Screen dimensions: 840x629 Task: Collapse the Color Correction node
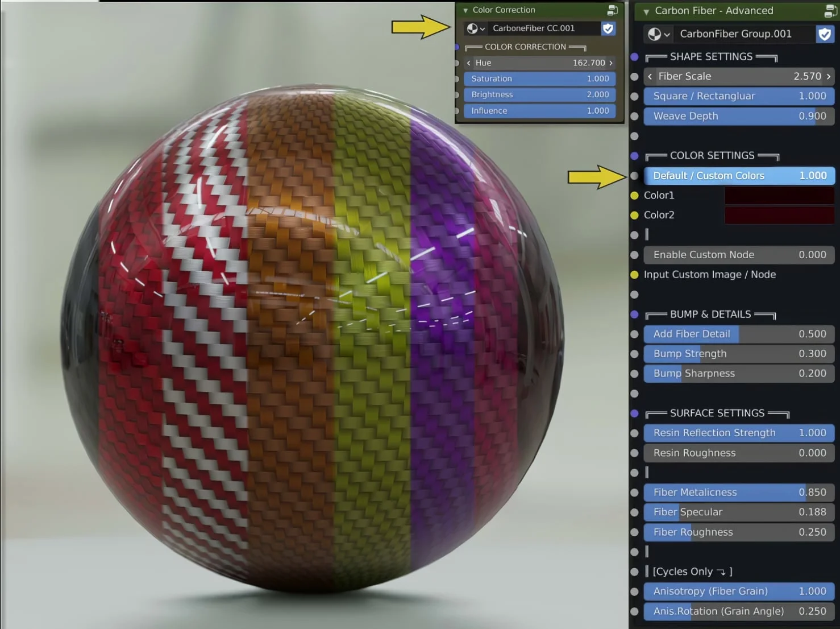click(x=464, y=10)
